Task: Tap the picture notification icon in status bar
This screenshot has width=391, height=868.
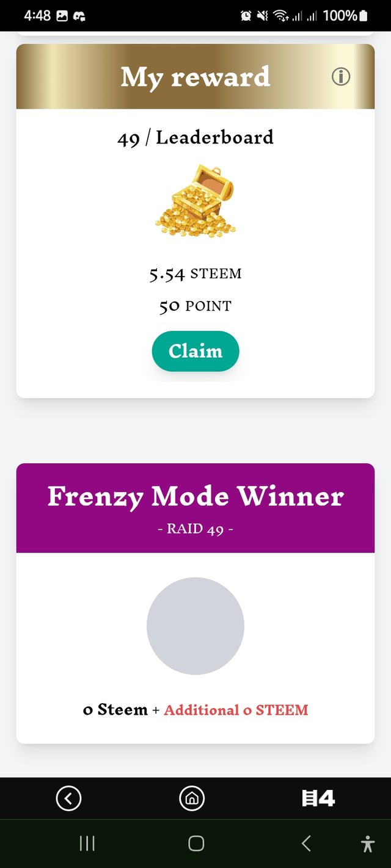Action: [x=62, y=16]
